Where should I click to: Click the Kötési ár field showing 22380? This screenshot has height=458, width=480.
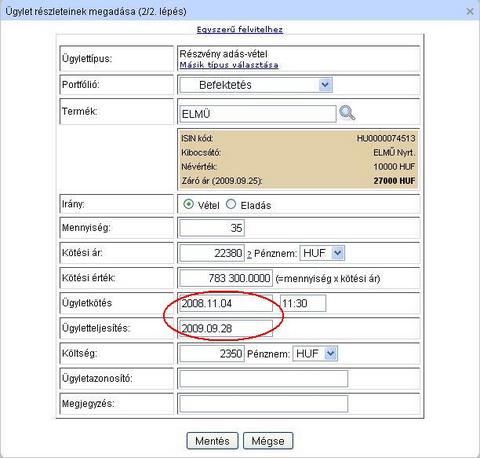tap(212, 253)
